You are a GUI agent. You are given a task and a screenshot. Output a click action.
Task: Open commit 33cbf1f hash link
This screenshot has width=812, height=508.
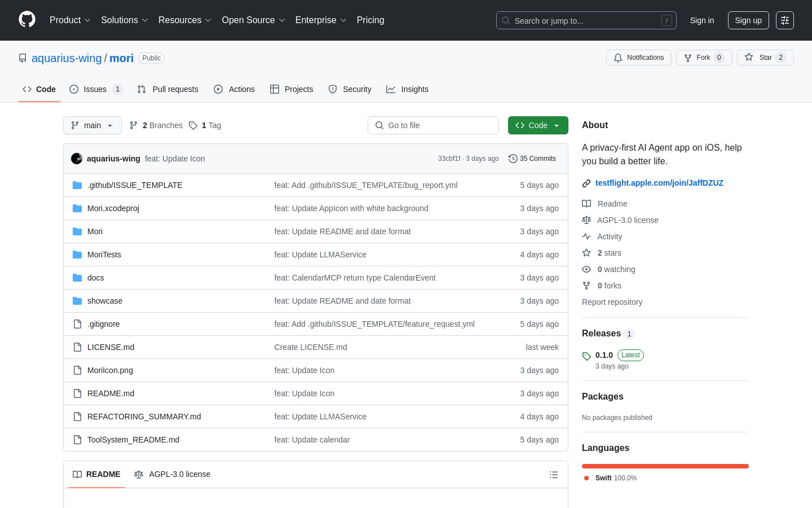449,159
